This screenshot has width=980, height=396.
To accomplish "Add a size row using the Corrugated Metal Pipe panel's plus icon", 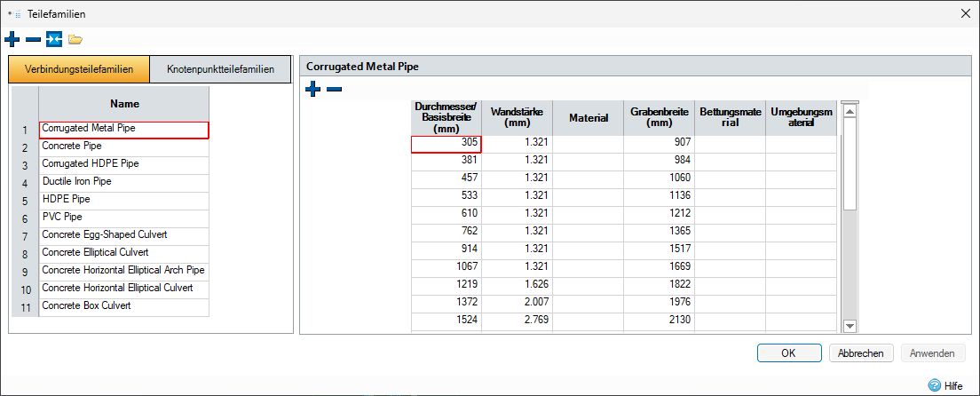I will [313, 90].
